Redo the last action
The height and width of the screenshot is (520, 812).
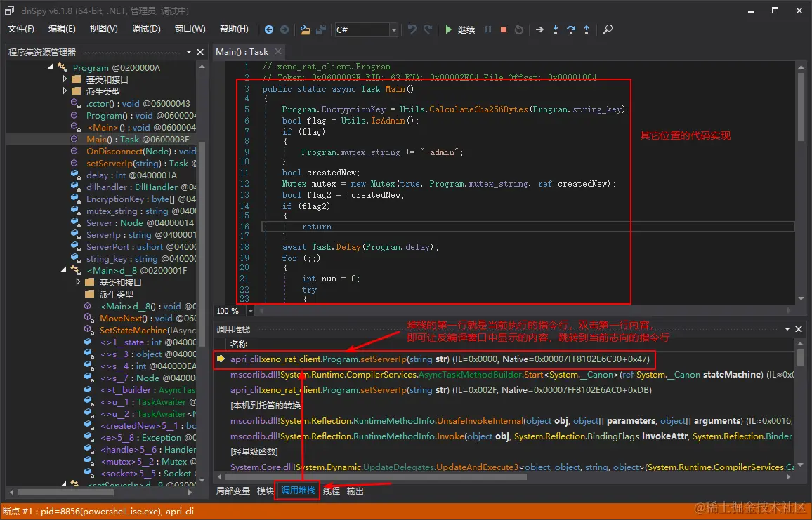click(x=428, y=29)
